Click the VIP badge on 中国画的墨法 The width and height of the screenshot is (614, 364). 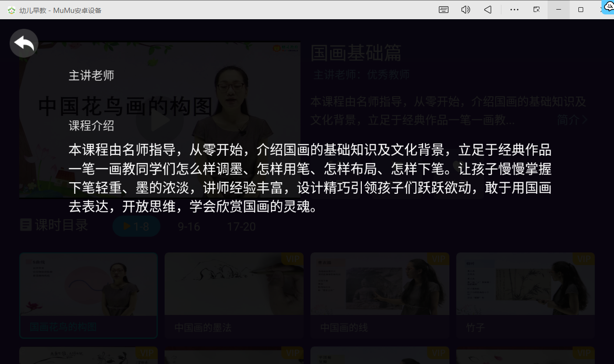point(293,259)
